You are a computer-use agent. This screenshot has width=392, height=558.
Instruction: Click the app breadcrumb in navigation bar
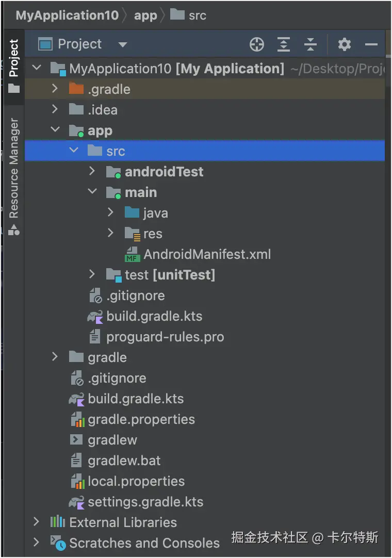tap(145, 15)
